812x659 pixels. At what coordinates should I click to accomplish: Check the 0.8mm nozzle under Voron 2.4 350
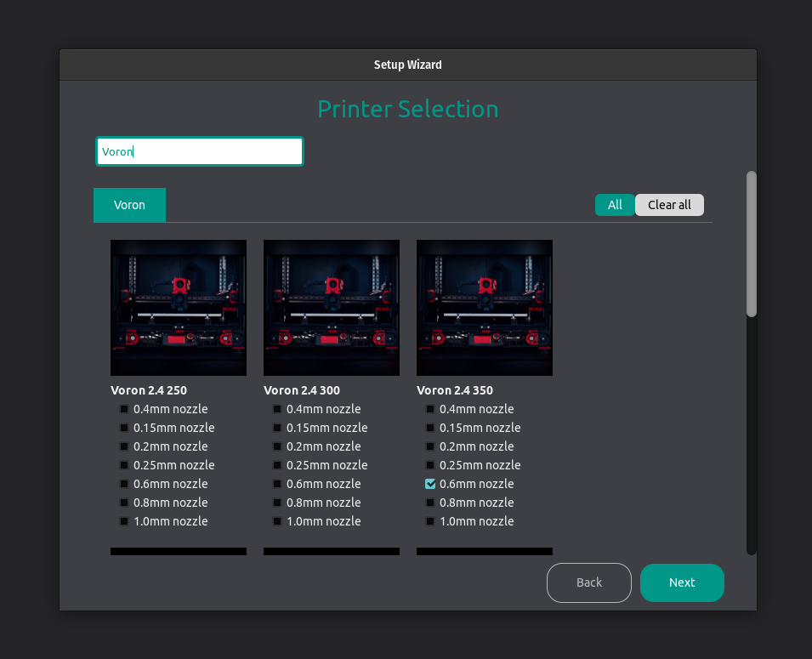430,503
